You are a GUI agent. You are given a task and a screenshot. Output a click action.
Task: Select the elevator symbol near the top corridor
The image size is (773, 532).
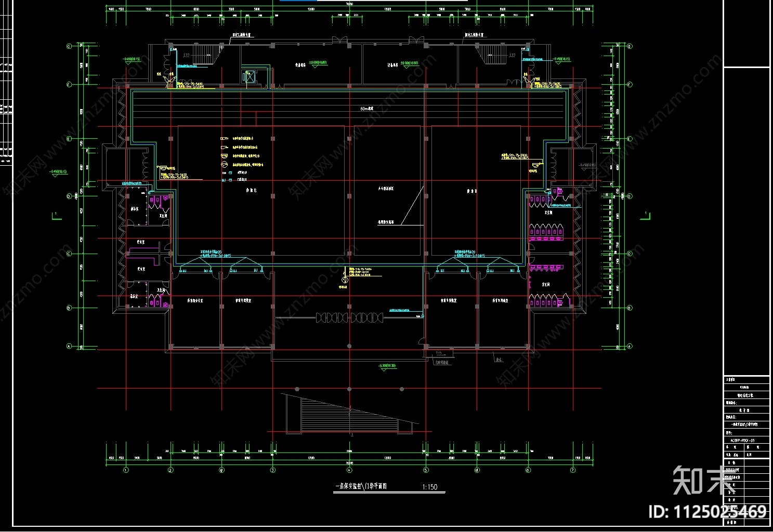(x=250, y=76)
